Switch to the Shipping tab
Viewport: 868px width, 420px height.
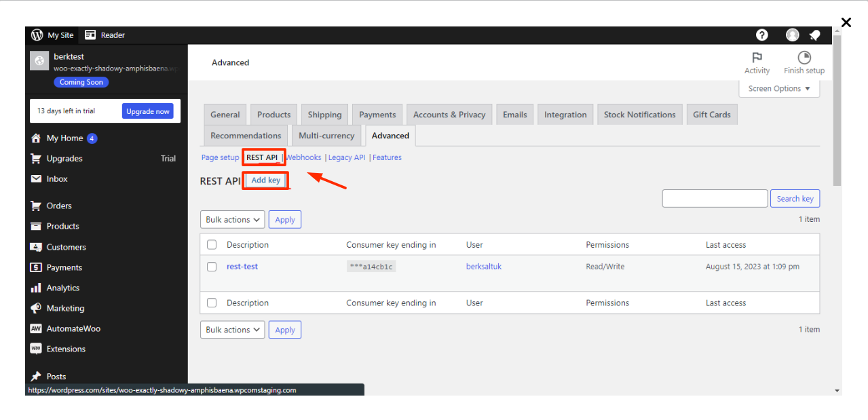(324, 115)
